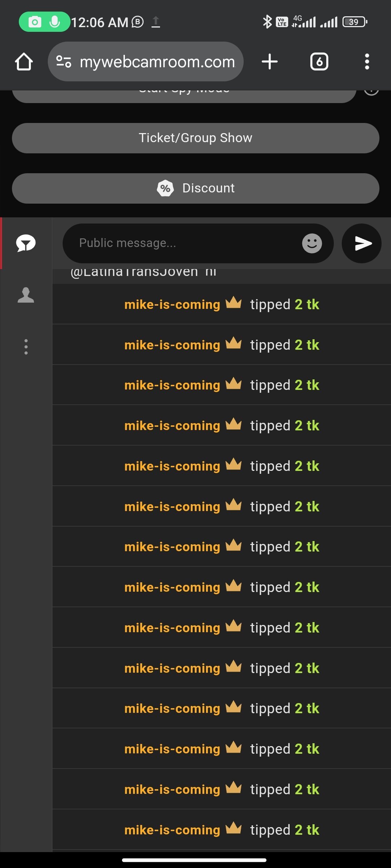The height and width of the screenshot is (868, 391).
Task: Tap the green camera and mic recording indicator
Action: [x=45, y=22]
